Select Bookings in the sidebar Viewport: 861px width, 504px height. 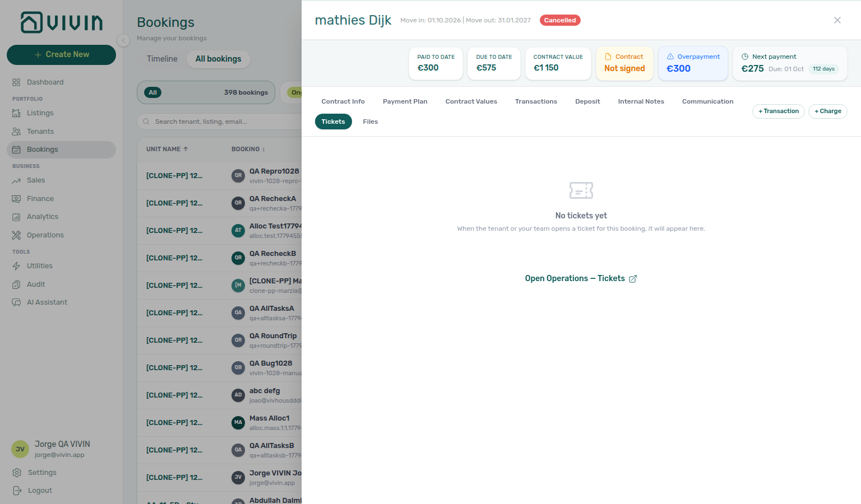tap(61, 150)
